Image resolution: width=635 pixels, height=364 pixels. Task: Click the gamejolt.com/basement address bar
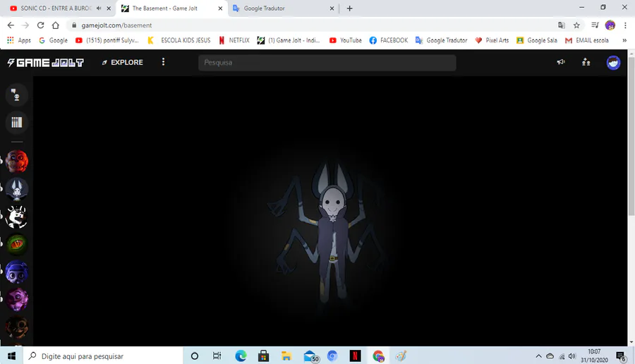point(116,25)
